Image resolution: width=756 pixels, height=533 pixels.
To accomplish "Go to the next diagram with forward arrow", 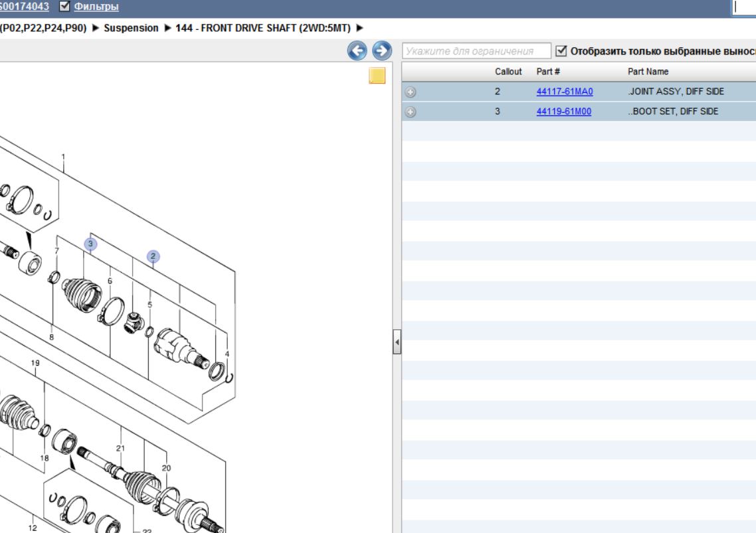I will point(381,50).
